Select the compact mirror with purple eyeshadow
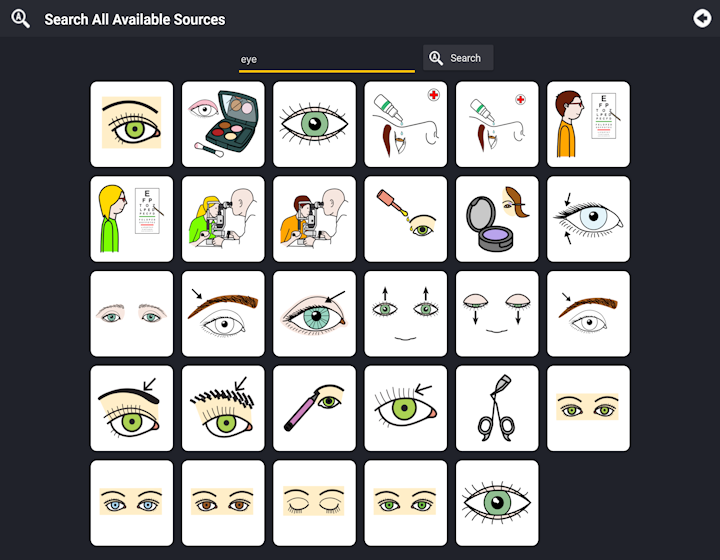The height and width of the screenshot is (560, 720). 497,219
